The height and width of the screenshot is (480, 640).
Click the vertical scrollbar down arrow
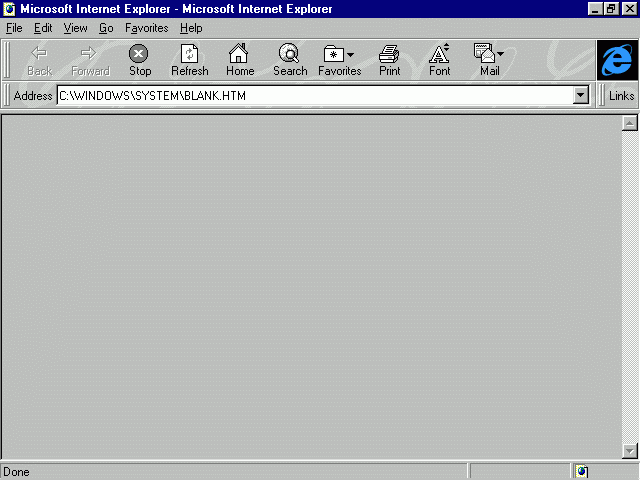tap(630, 451)
